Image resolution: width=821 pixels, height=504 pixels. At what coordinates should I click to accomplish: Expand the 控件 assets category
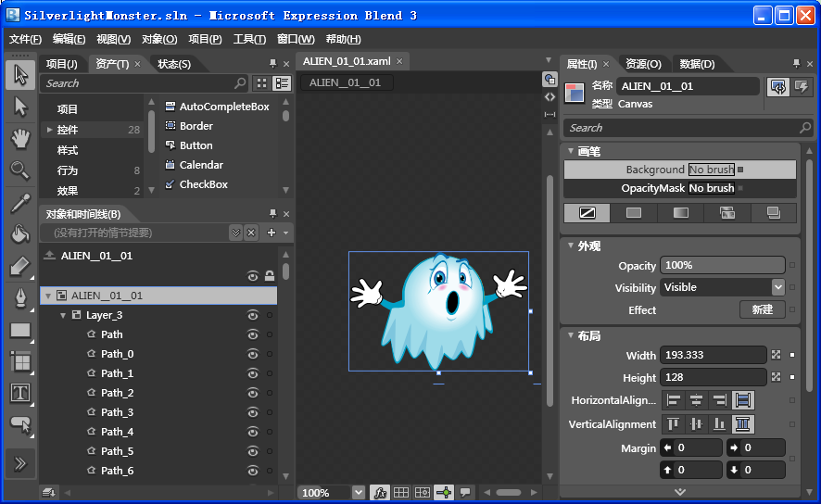tap(49, 130)
